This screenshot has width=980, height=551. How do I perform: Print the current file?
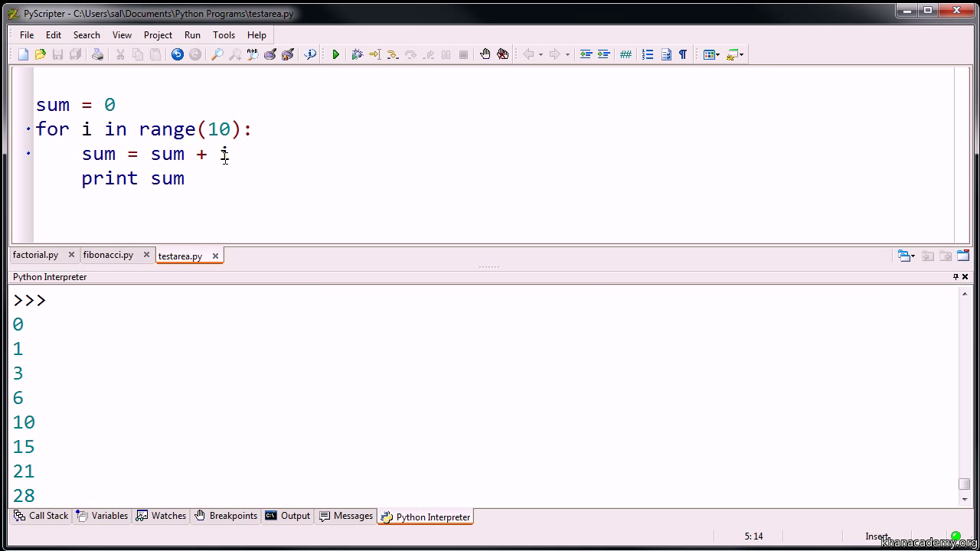[97, 54]
